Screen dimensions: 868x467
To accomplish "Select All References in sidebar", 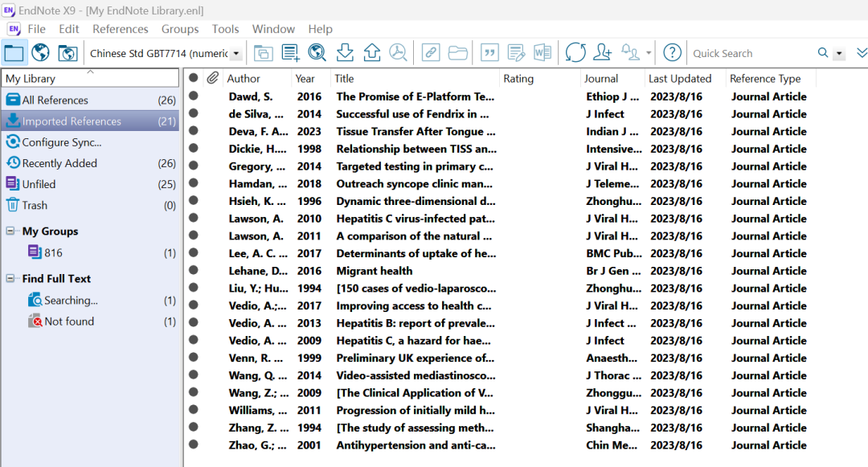I will [90, 100].
